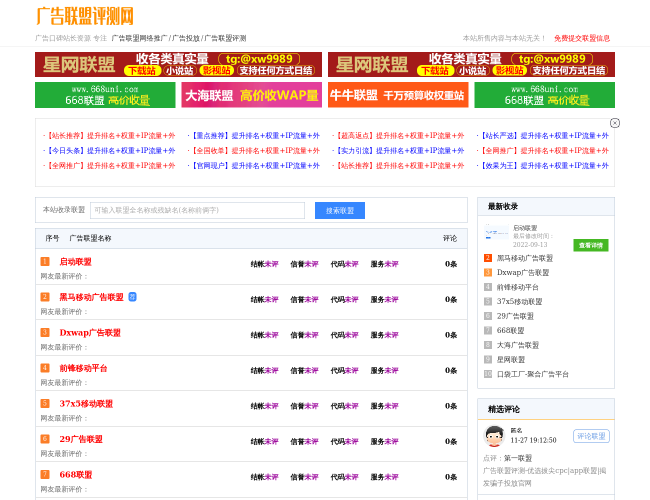Open the right green 668联盟 banner

click(545, 95)
